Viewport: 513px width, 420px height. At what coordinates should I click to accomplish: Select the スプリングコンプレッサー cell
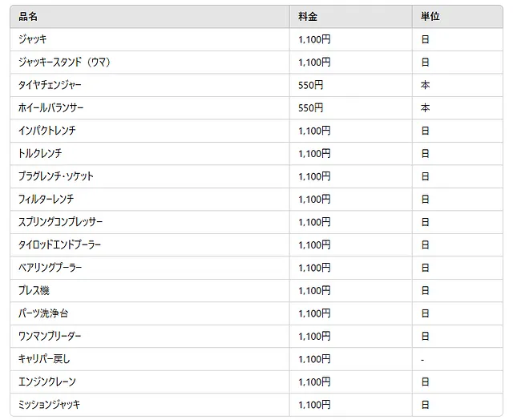point(60,222)
